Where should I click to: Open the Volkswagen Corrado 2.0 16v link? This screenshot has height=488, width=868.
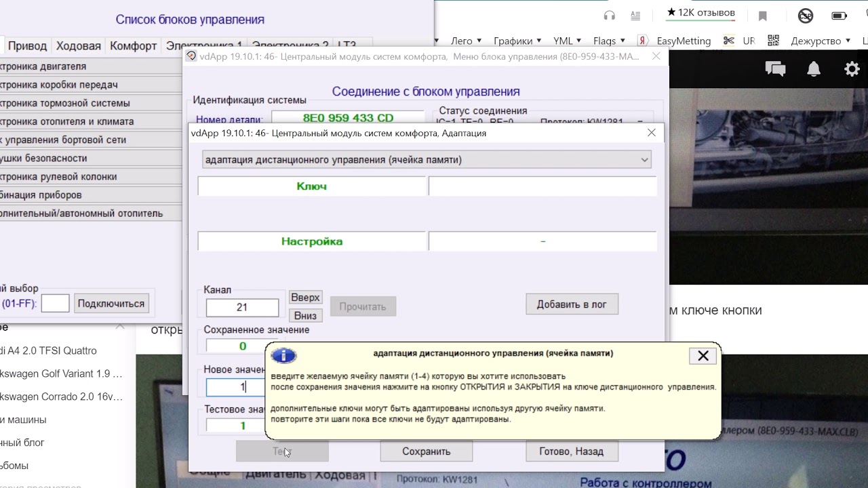click(61, 396)
